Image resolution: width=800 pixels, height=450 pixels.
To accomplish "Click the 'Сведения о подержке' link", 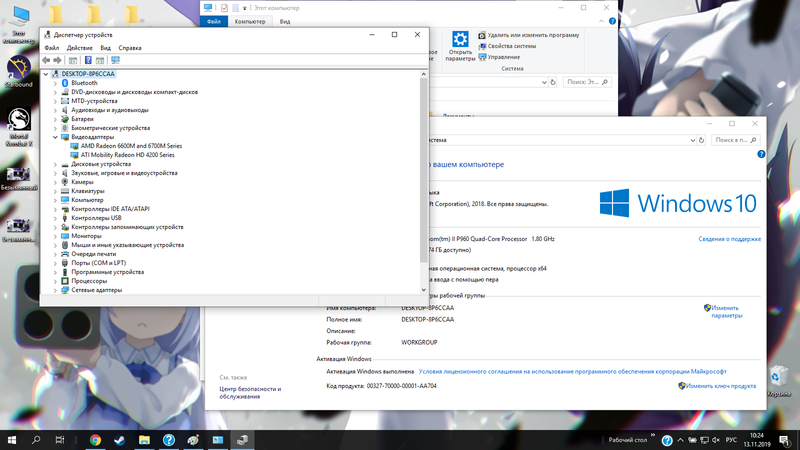I will coord(726,239).
